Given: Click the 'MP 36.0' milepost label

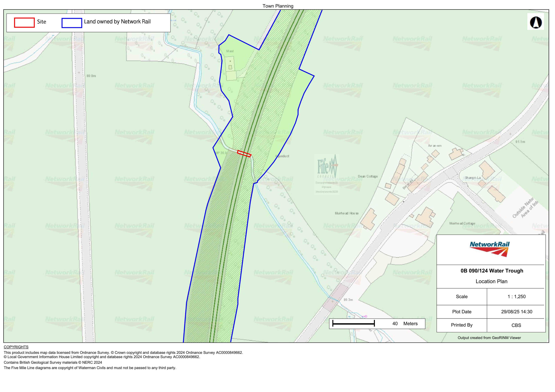Looking at the screenshot, I should [221, 153].
